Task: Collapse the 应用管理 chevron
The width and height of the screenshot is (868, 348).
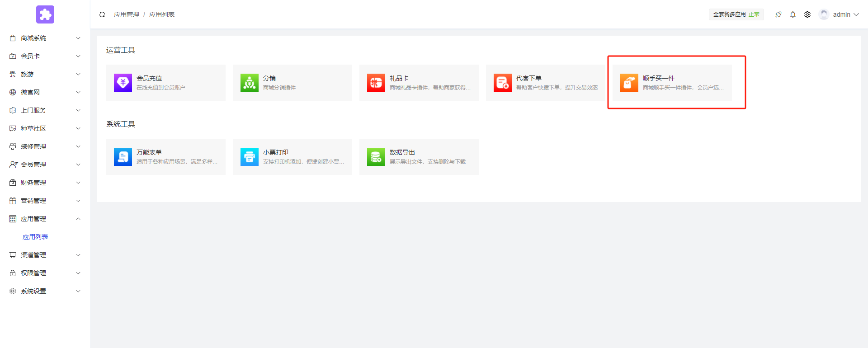Action: click(78, 219)
